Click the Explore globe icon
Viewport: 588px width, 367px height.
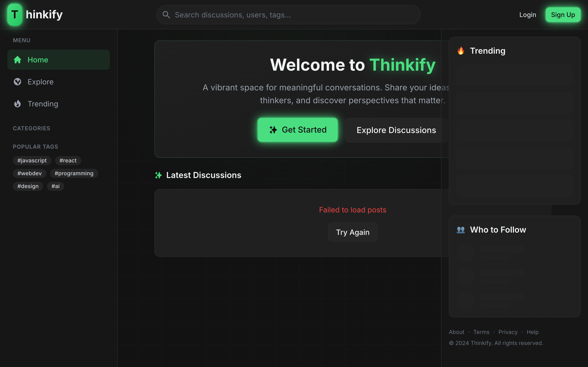click(17, 82)
